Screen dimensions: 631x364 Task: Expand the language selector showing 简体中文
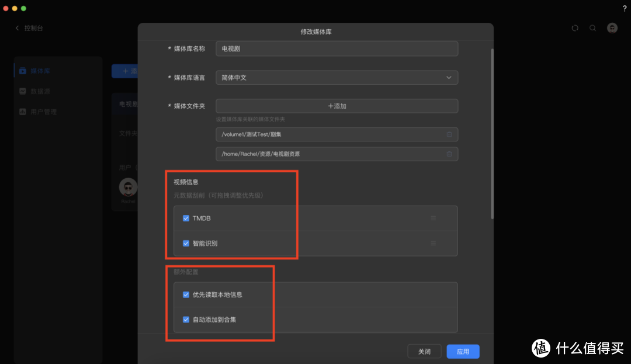coord(449,77)
